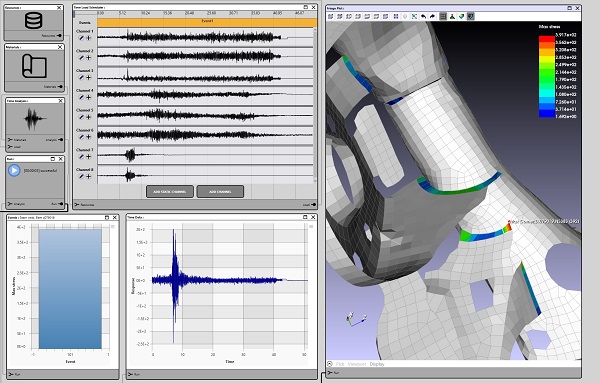Open the Materials scroll icon

(34, 66)
